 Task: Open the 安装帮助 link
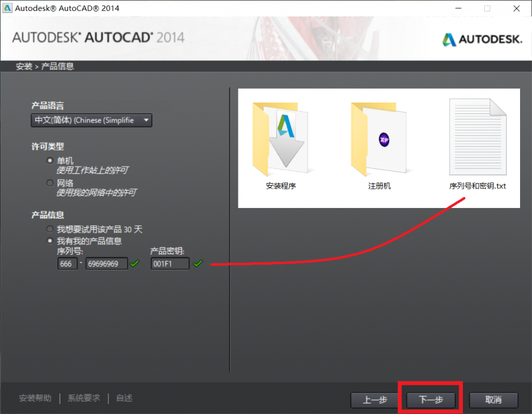tap(35, 398)
